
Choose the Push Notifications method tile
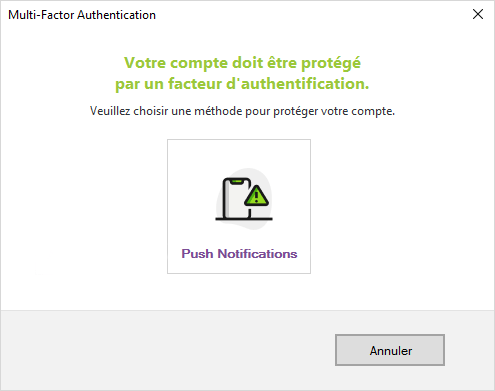[x=239, y=207]
